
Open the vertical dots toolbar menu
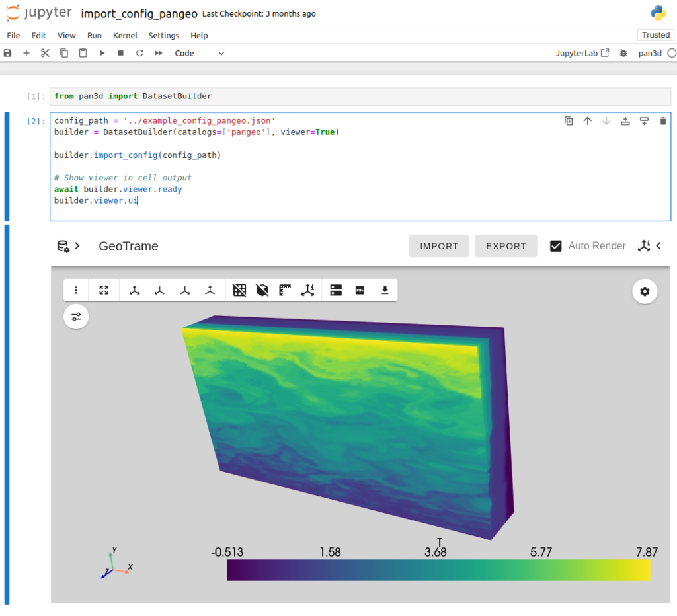coord(76,289)
